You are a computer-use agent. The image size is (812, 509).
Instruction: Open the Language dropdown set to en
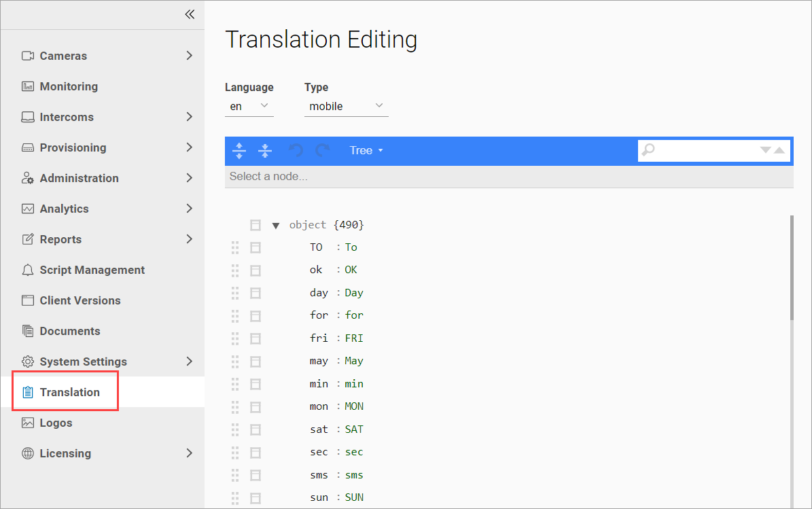(249, 106)
